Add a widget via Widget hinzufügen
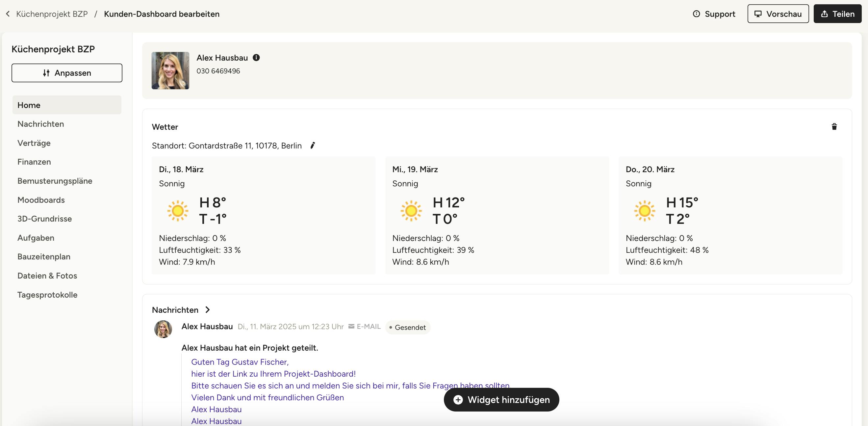Image resolution: width=868 pixels, height=426 pixels. pos(501,400)
